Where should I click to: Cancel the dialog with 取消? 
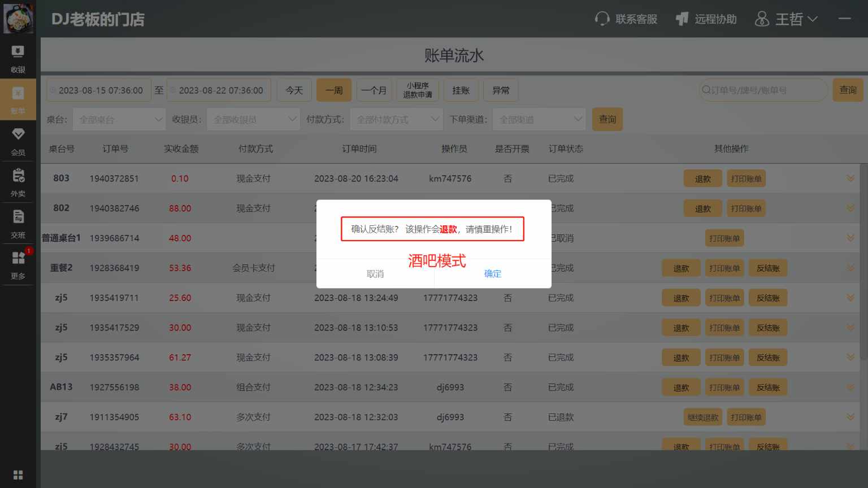375,273
